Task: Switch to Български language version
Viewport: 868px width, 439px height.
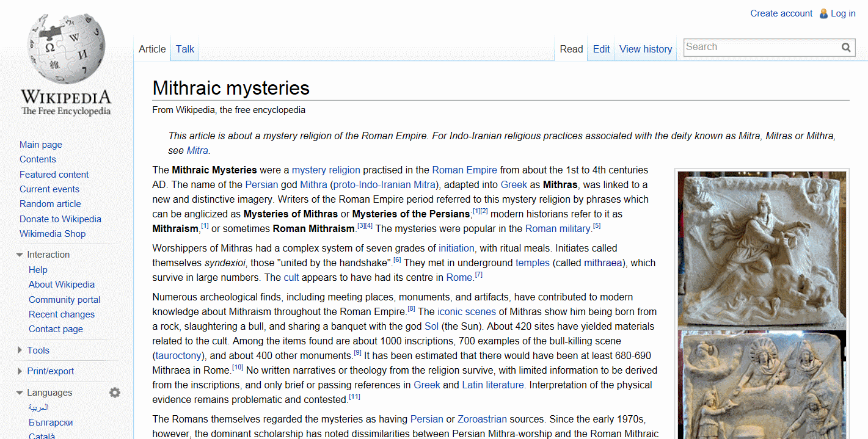Action: 51,423
